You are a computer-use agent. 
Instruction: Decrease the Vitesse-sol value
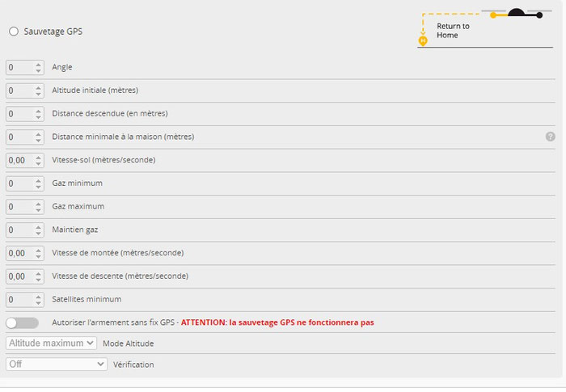point(38,163)
